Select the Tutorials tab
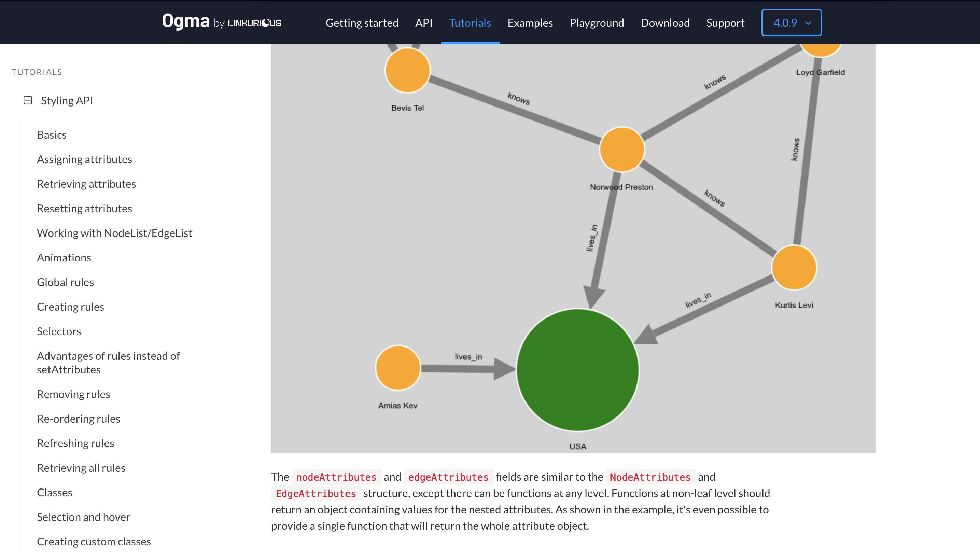980x553 pixels. click(x=470, y=22)
